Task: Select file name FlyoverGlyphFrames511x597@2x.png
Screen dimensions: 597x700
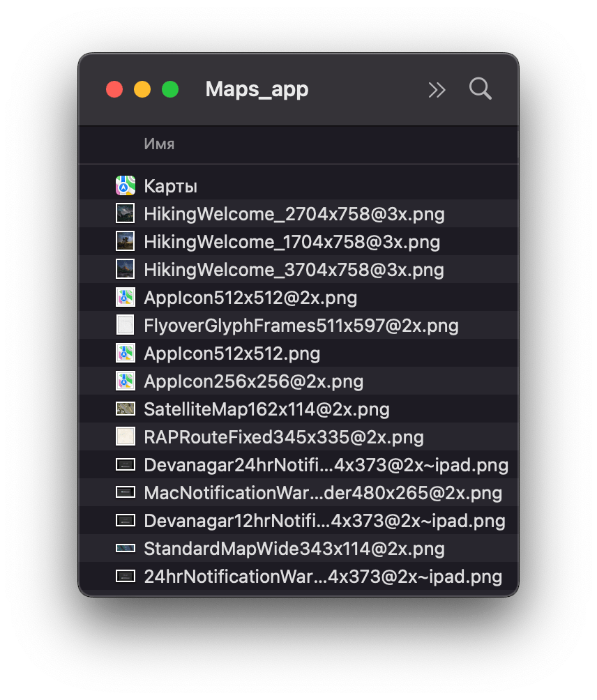Action: [301, 326]
